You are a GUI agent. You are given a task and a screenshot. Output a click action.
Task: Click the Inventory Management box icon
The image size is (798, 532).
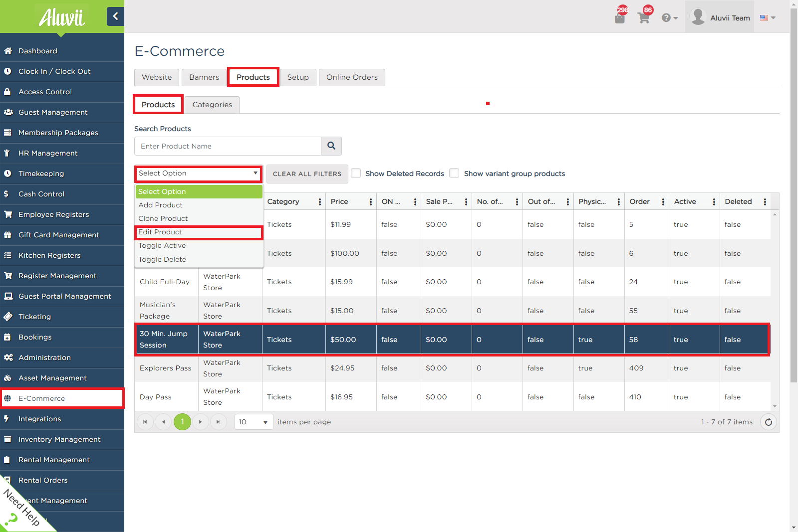(x=8, y=439)
